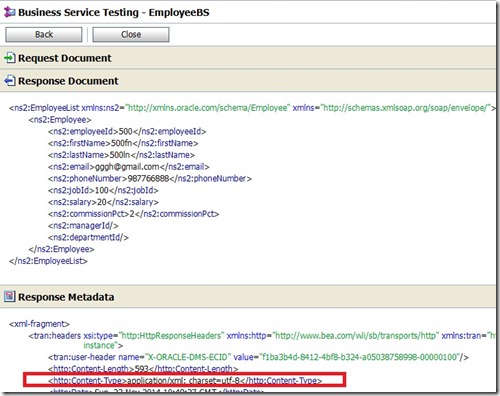This screenshot has height=396, width=500.
Task: Click the Response Document section icon
Action: coord(10,81)
